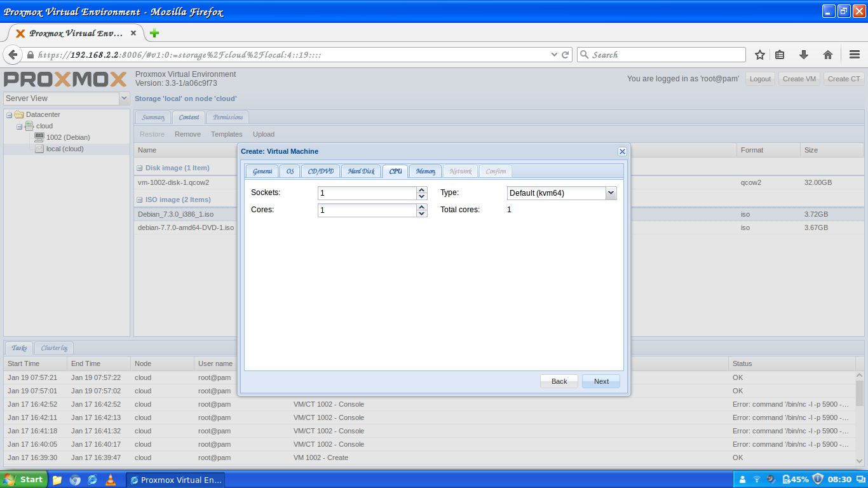Select the CPU tab in the dialog
This screenshot has width=868, height=488.
(x=395, y=172)
